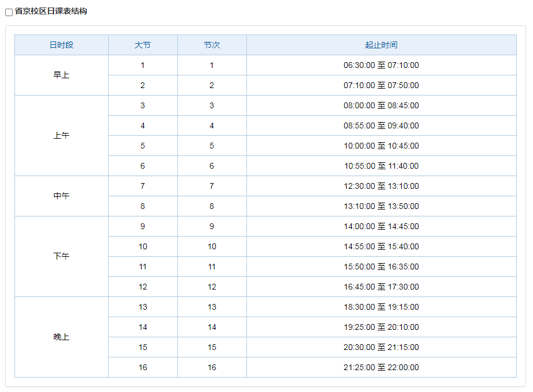Select the 早上 period cell

click(x=62, y=75)
